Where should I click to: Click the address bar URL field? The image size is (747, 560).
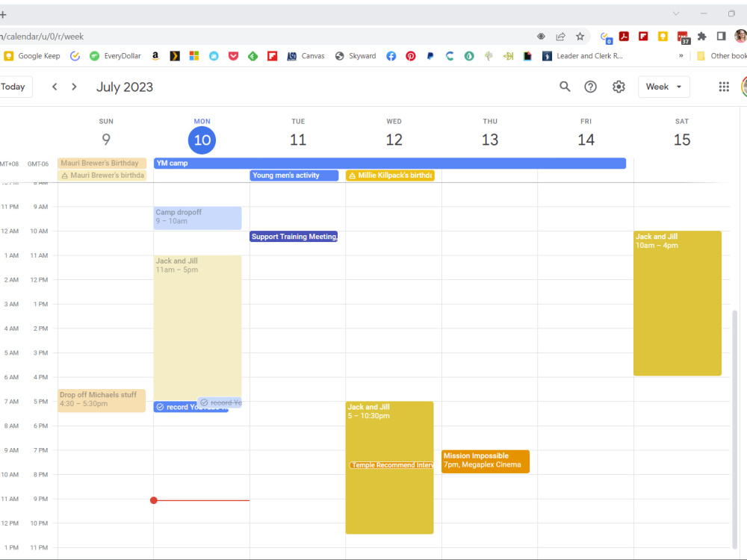pos(267,36)
